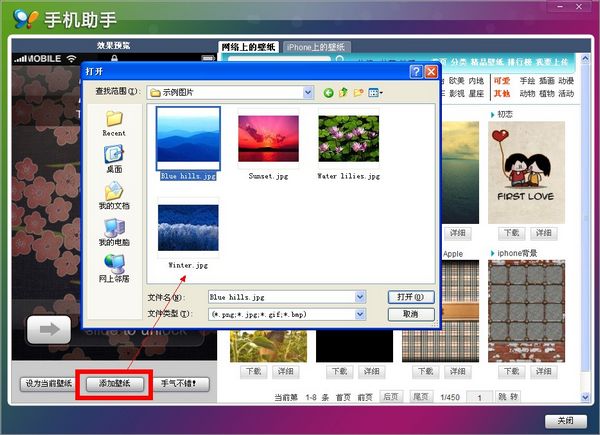Open the 桌面 (Desktop) shortcut

pyautogui.click(x=114, y=158)
